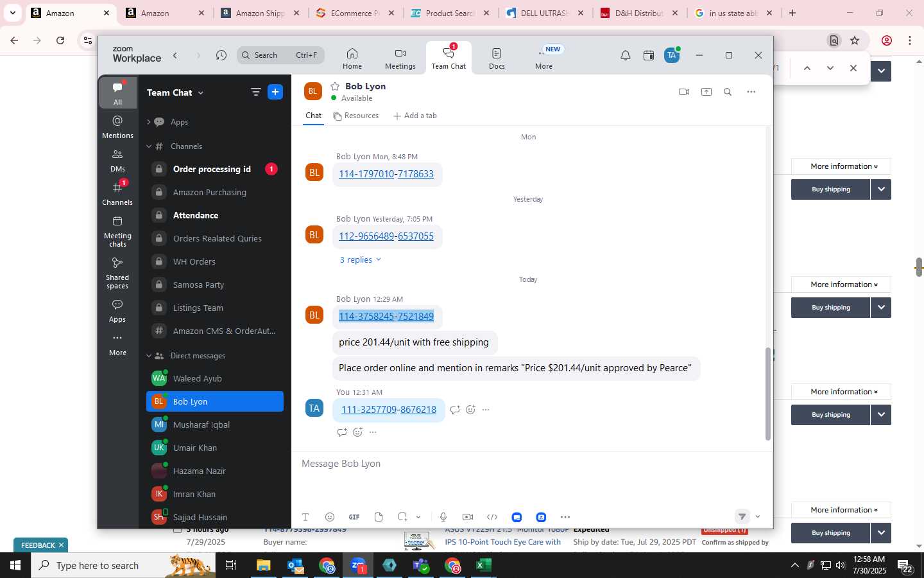Attach a file in message composer
924x578 pixels.
pyautogui.click(x=379, y=517)
